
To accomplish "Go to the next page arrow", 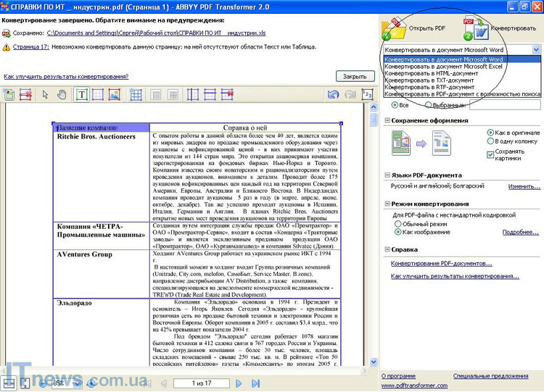I will click(x=239, y=383).
